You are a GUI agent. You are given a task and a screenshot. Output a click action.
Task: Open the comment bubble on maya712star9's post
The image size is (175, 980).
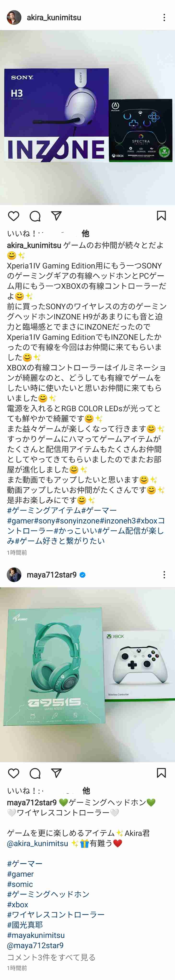[35, 773]
